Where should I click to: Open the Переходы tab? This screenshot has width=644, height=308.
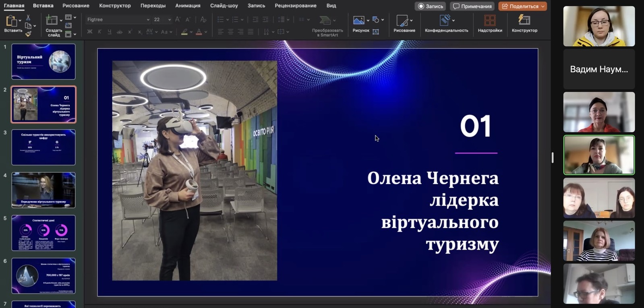[x=153, y=6]
